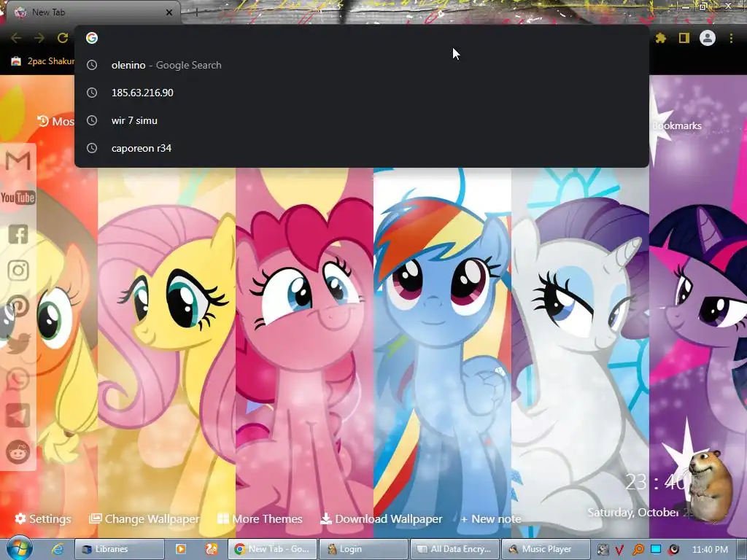Click the browser back arrow
This screenshot has width=747, height=560.
(16, 38)
